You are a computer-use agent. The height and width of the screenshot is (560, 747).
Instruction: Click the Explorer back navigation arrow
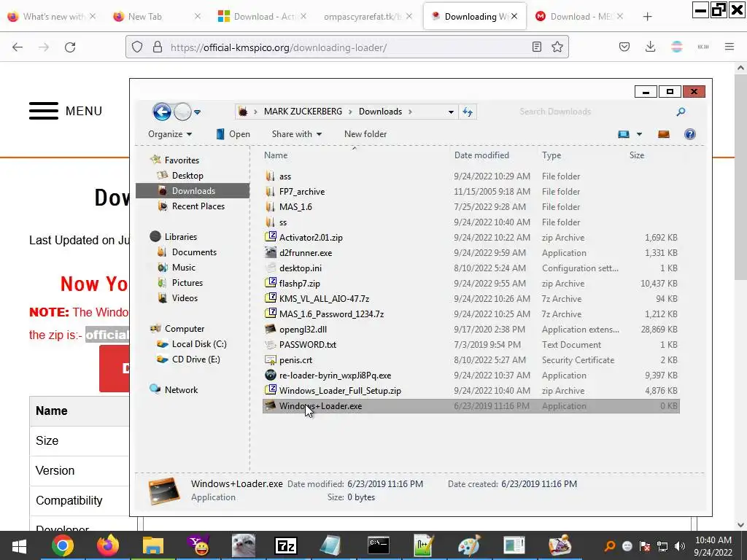tap(162, 112)
